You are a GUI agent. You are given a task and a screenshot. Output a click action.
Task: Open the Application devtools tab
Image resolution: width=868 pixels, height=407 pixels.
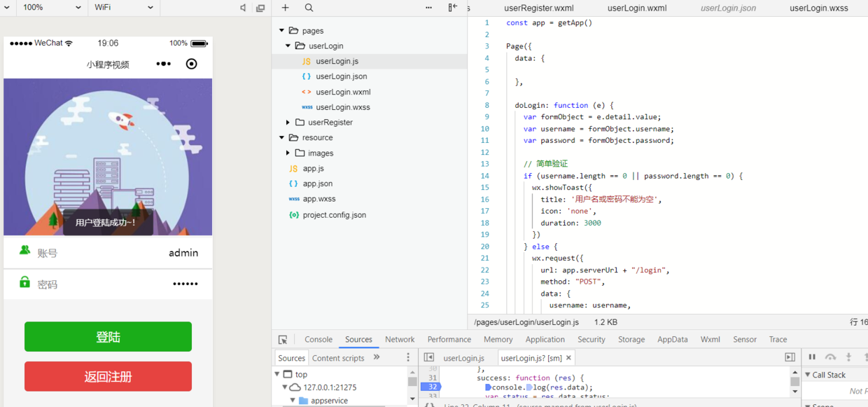point(545,340)
